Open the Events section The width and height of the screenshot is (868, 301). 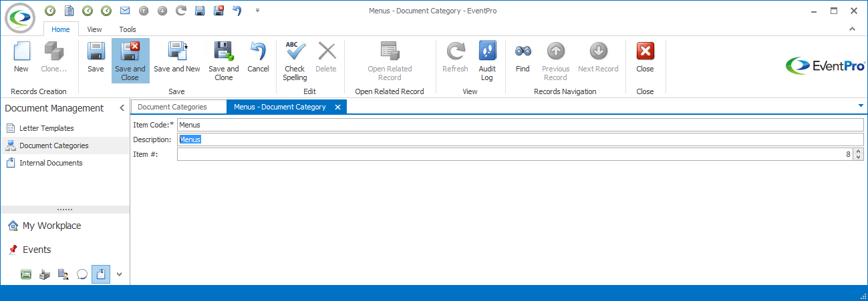click(65, 250)
